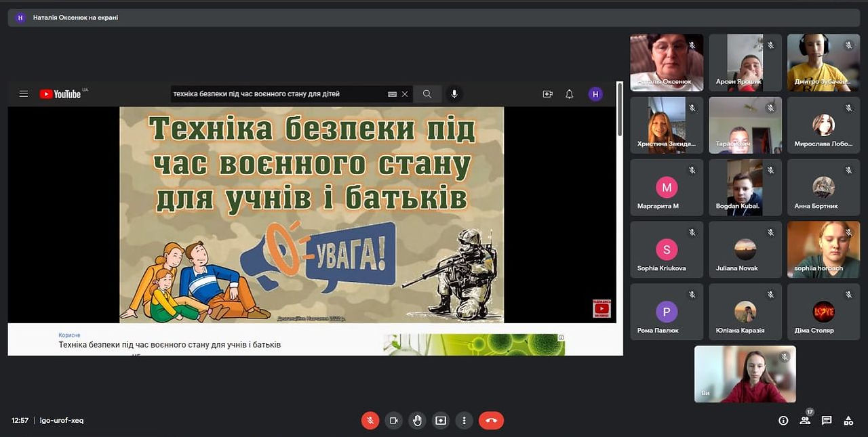This screenshot has width=868, height=437.
Task: Open meeting details info icon
Action: point(783,420)
